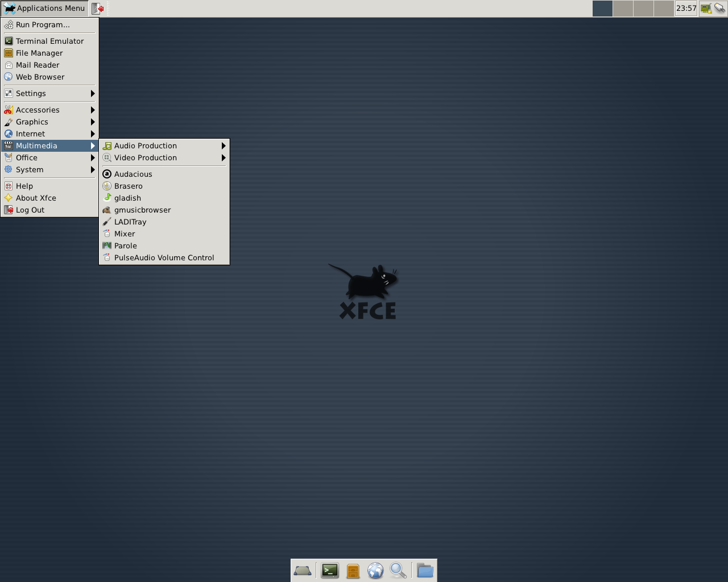Expand the Accessories submenu
Viewport: 728px width, 582px height.
[49, 110]
